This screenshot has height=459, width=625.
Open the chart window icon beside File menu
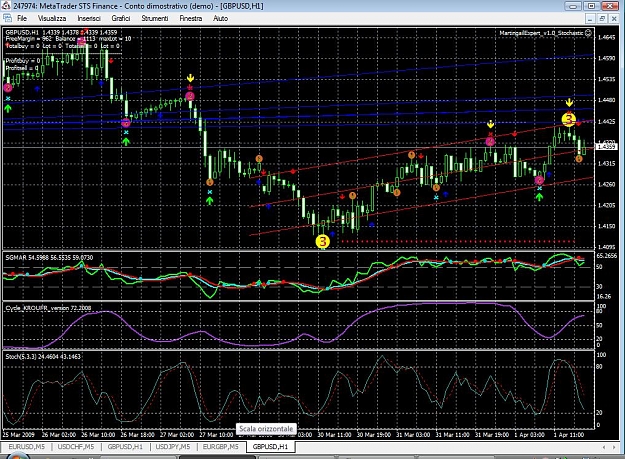[7, 18]
